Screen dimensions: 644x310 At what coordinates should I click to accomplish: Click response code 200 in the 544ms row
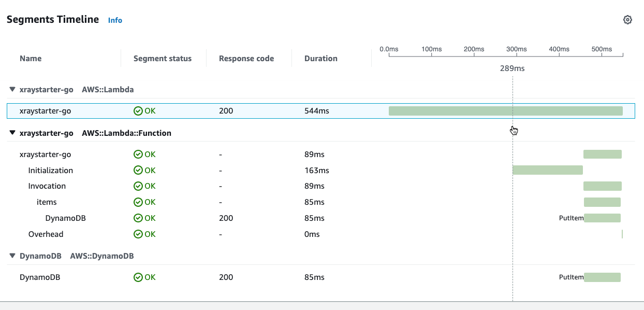tap(226, 110)
